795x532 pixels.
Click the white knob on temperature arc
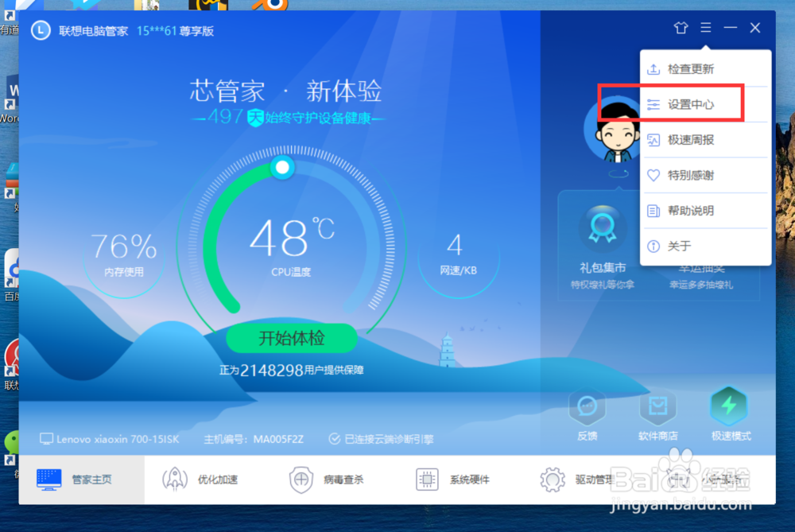282,167
